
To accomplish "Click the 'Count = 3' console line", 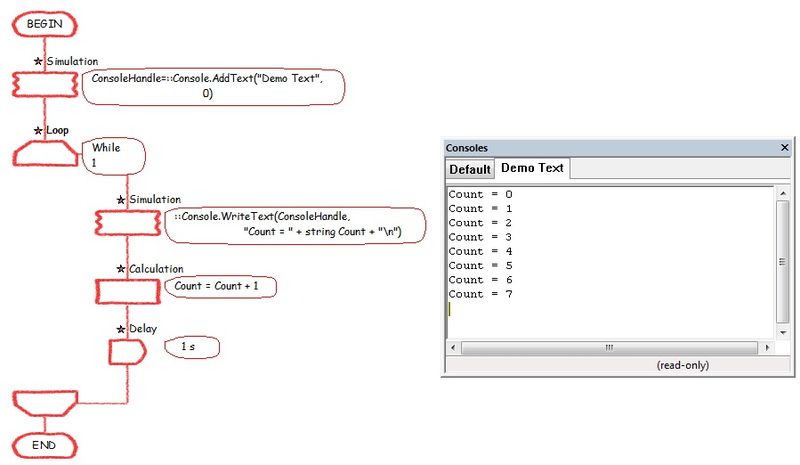I will pos(481,237).
